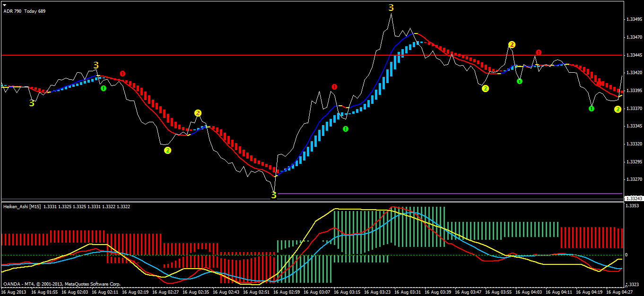The image size is (644, 296).
Task: Click the 1.3353 indicator scale value
Action: (x=632, y=206)
